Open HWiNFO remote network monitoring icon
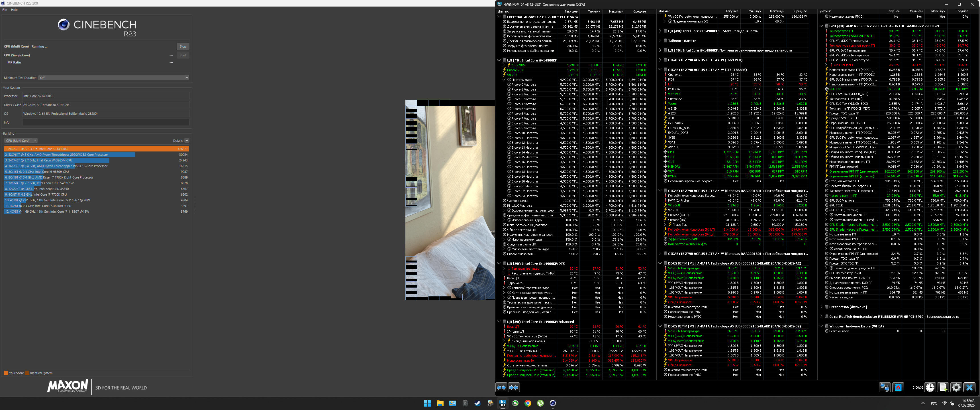This screenshot has width=980, height=410. point(885,388)
